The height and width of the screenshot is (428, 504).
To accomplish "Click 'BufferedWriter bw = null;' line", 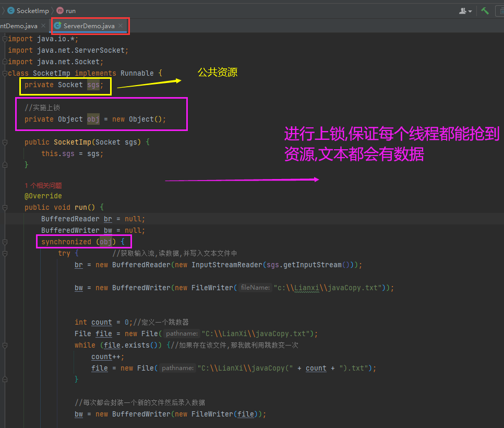I will click(93, 230).
